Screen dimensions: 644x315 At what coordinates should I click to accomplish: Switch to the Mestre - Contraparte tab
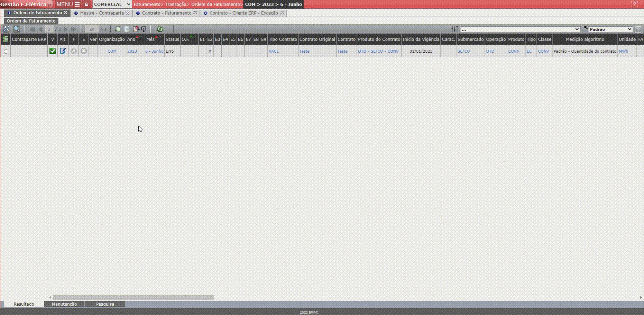point(102,13)
